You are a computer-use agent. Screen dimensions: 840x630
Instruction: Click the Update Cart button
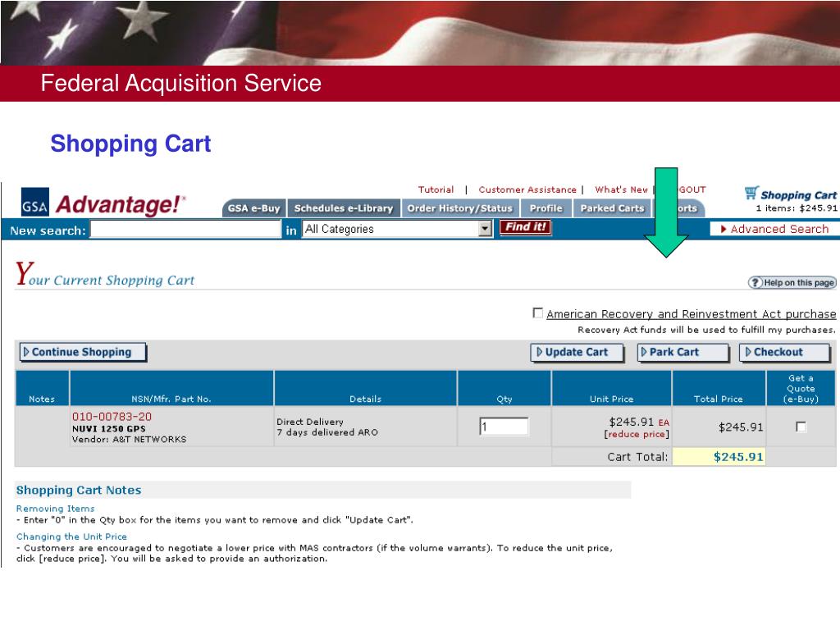pyautogui.click(x=577, y=353)
